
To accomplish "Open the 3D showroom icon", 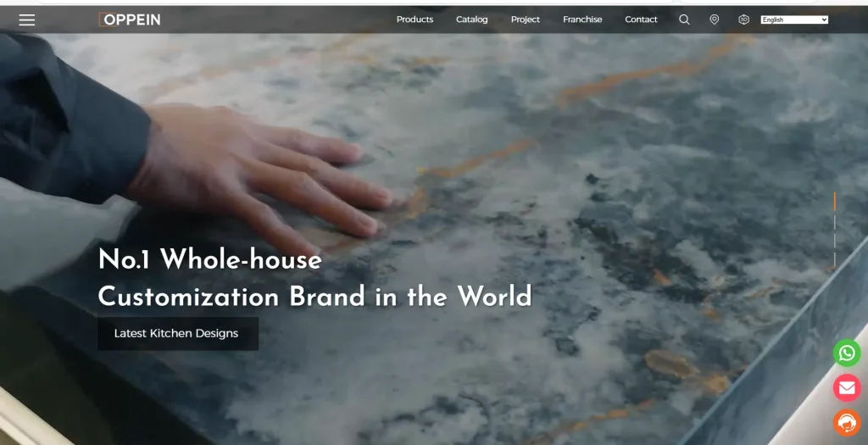I will (743, 19).
